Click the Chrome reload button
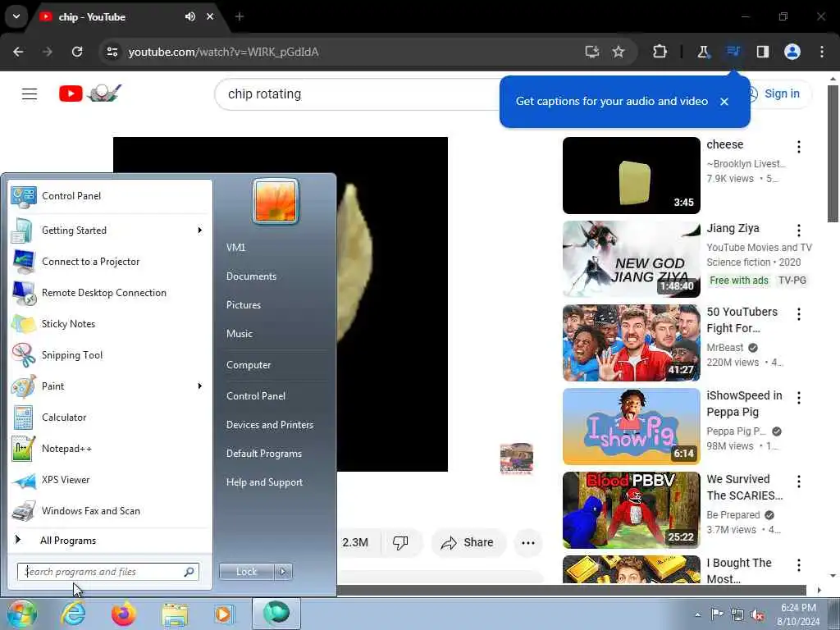This screenshot has height=630, width=840. [x=77, y=52]
